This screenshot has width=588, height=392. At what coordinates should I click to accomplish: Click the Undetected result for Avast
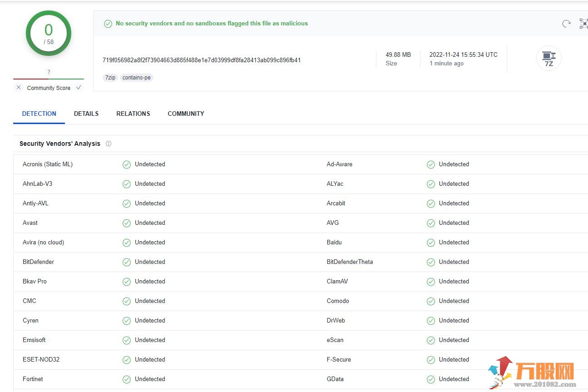pos(150,223)
